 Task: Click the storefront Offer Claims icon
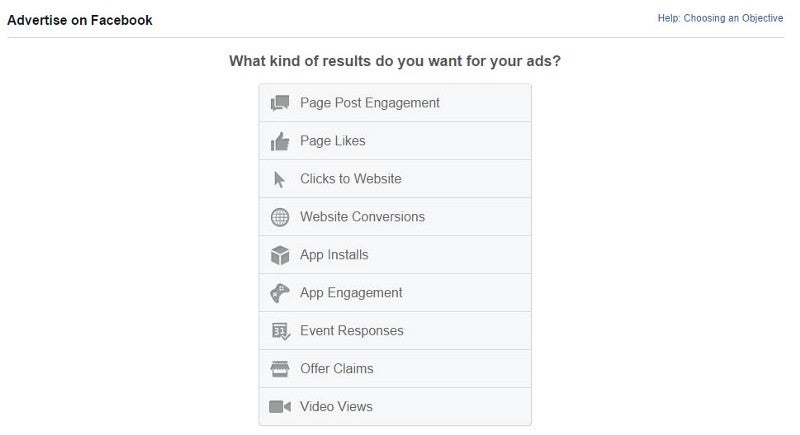tap(280, 369)
